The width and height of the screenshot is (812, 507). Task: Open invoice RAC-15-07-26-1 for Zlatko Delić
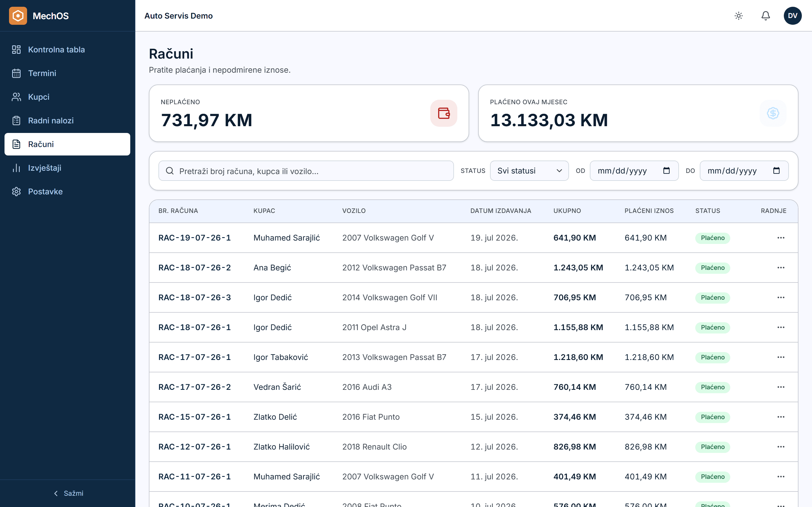point(195,417)
